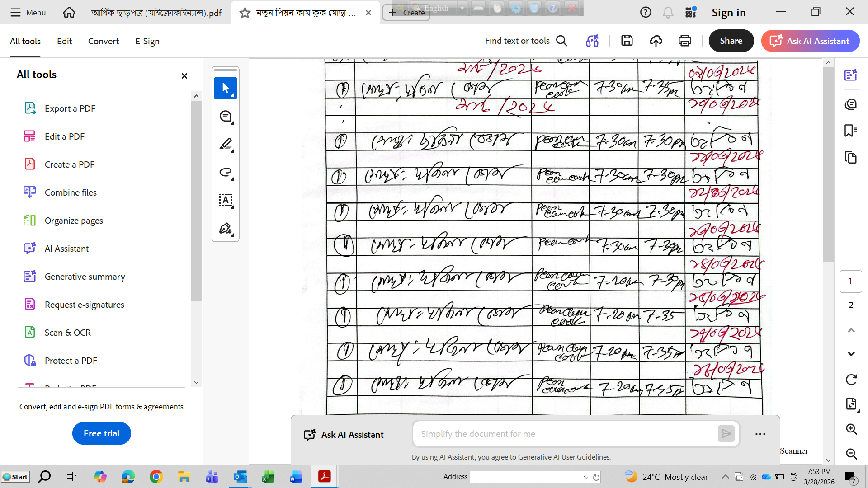Open the Fill & Sign pen tool

[225, 228]
